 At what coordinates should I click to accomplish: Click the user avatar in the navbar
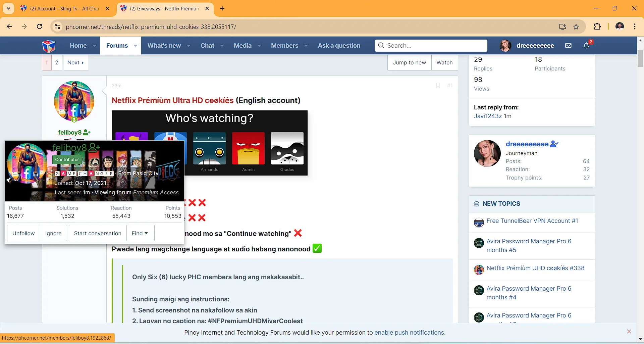[505, 45]
